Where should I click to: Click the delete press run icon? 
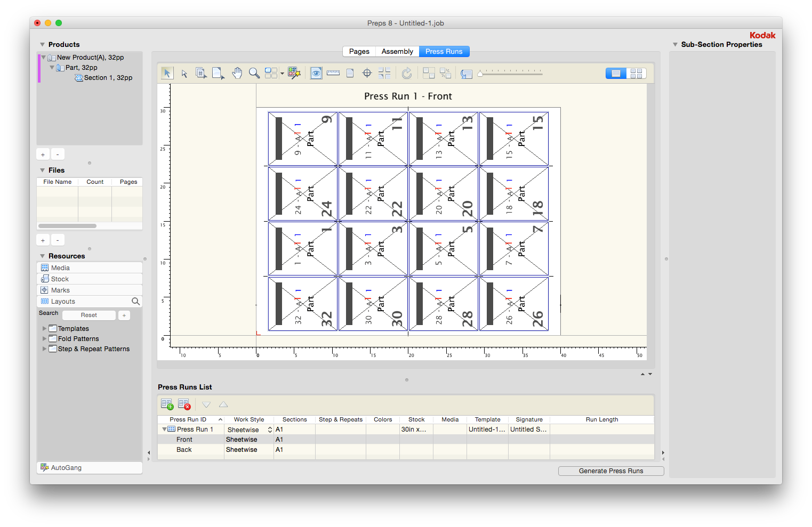(x=184, y=404)
